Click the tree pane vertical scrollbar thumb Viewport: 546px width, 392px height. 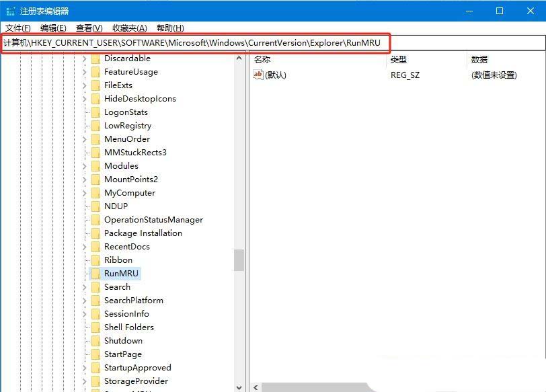click(239, 260)
